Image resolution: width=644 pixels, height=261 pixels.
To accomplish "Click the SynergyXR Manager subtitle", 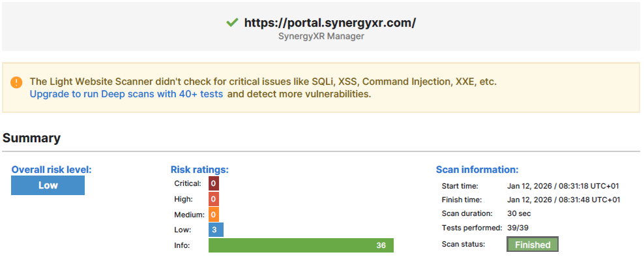I will [x=321, y=37].
